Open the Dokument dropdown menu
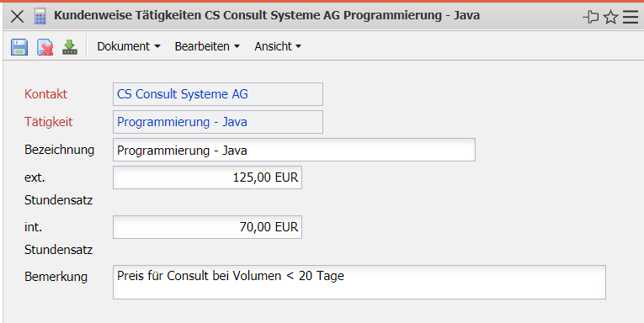 point(129,46)
